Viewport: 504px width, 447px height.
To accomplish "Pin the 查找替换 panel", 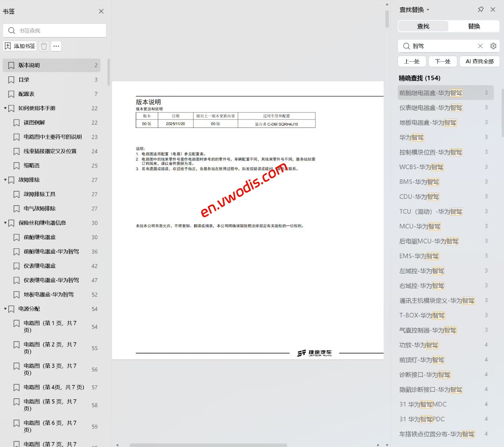I will pyautogui.click(x=481, y=9).
